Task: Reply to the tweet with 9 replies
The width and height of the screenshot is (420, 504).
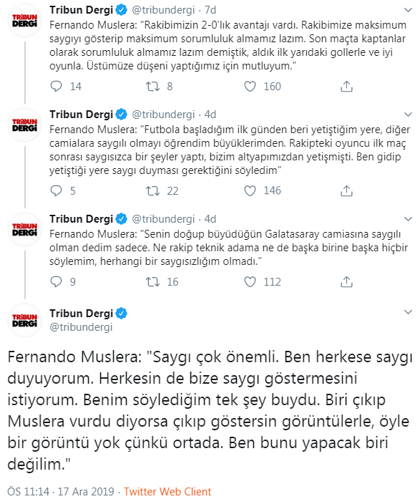Action: pos(57,281)
